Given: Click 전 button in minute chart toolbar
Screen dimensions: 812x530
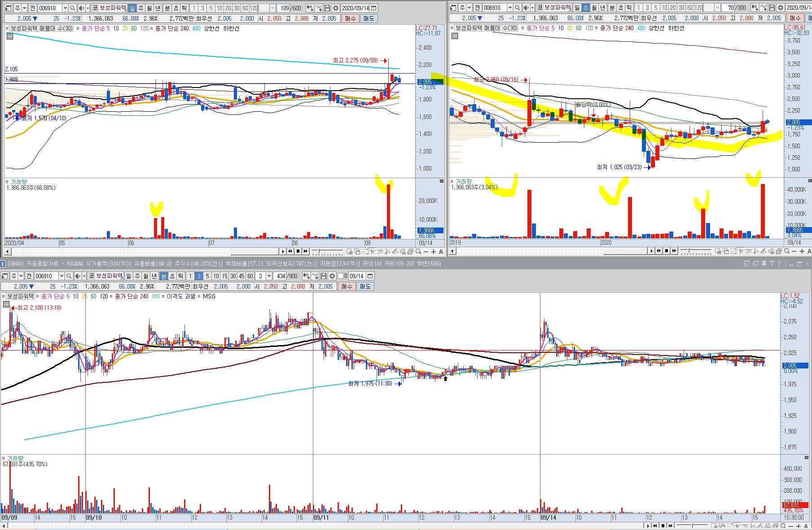Looking at the screenshot, I should pyautogui.click(x=29, y=276).
